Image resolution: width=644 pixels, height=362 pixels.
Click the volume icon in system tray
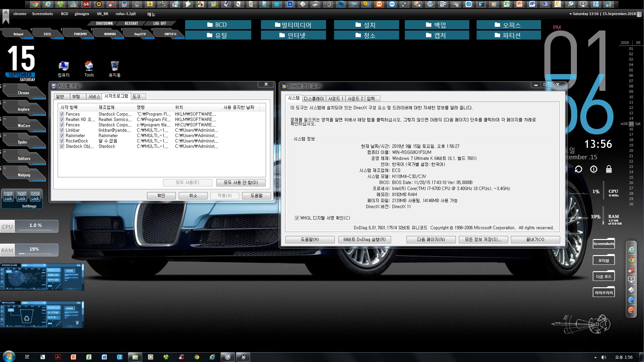click(604, 357)
